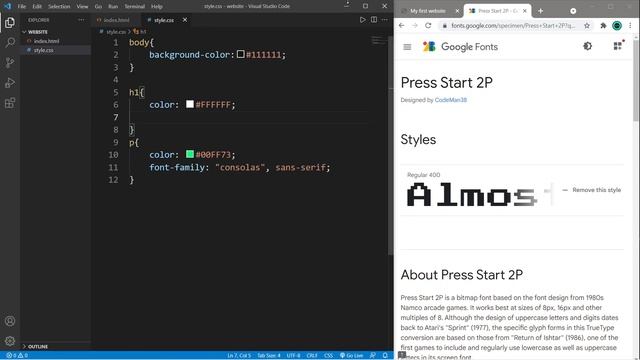Open the View menu
The image size is (640, 360).
pos(82,6)
